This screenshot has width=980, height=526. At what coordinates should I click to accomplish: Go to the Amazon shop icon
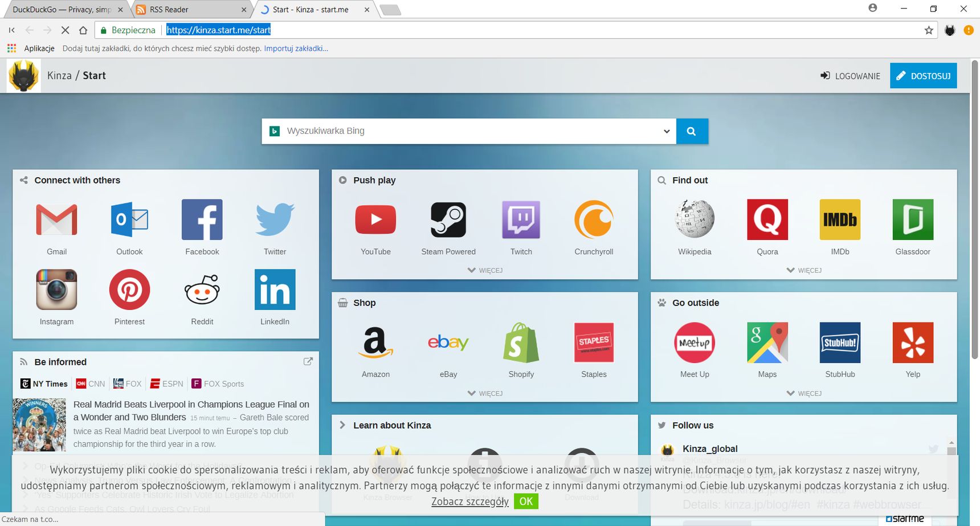coord(375,342)
